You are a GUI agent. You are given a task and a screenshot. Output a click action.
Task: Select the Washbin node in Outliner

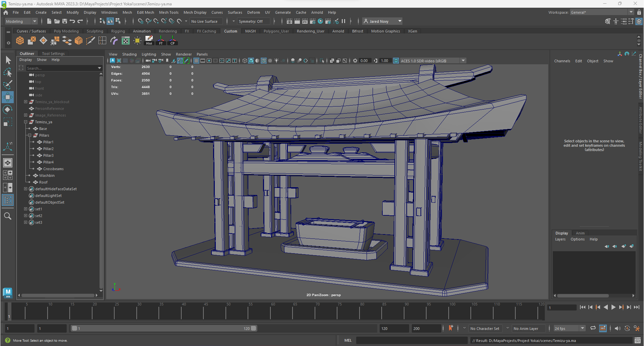pyautogui.click(x=47, y=176)
